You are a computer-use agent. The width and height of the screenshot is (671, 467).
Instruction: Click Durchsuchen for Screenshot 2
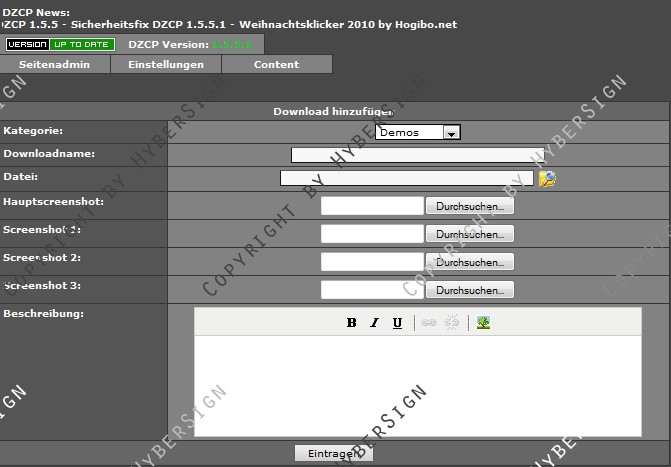pos(469,262)
